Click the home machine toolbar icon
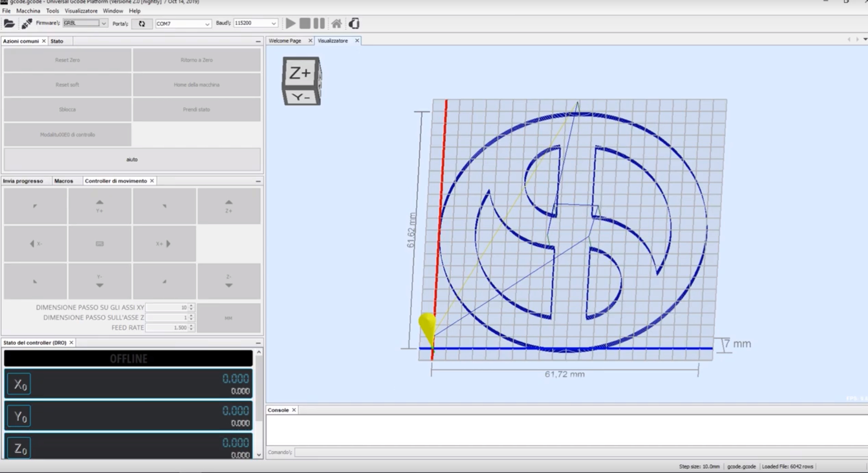The width and height of the screenshot is (868, 473). [x=337, y=24]
